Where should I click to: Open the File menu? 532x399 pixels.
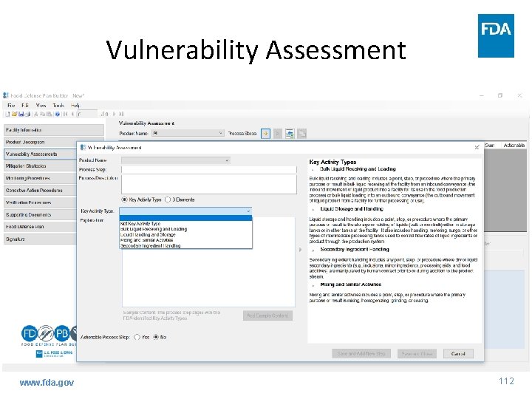point(11,105)
